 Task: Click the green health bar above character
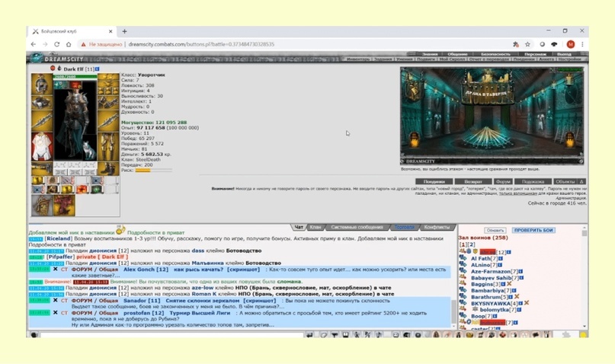click(x=75, y=77)
